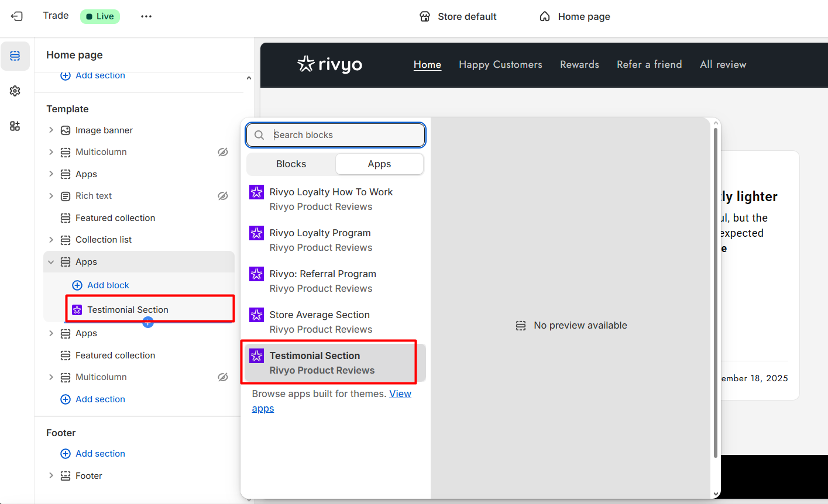Click the Rich text section icon

pyautogui.click(x=66, y=196)
